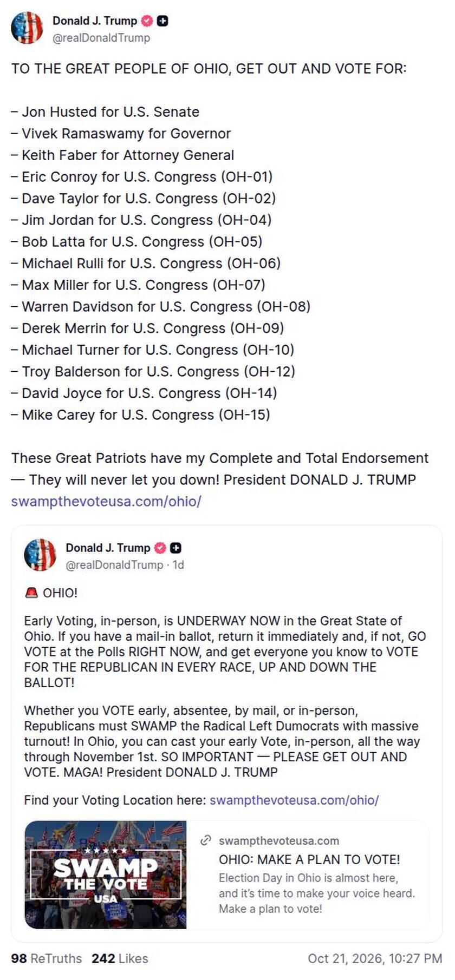Click @realDonaldTrump handle at top
The width and height of the screenshot is (455, 980).
click(x=101, y=38)
